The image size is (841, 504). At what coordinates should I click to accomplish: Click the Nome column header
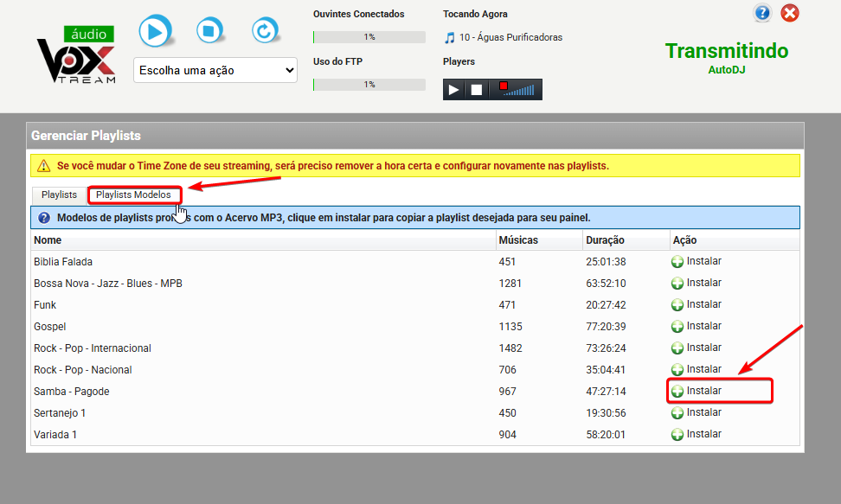(48, 240)
